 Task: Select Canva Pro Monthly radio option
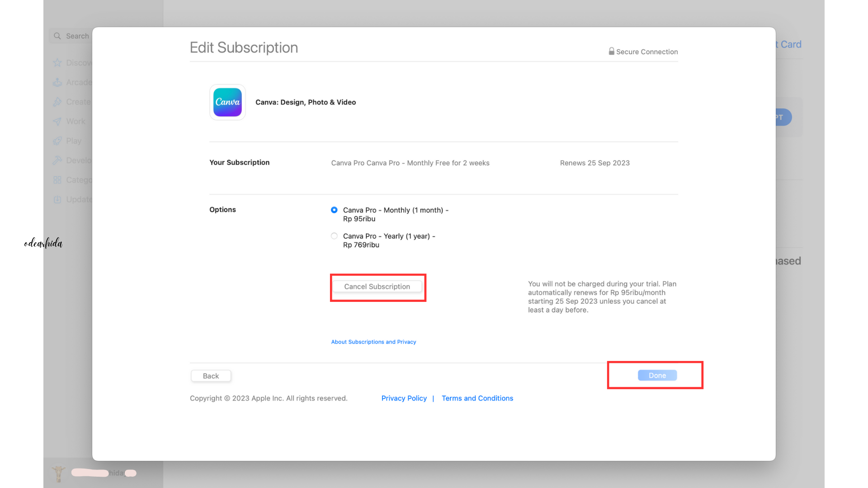click(x=334, y=210)
